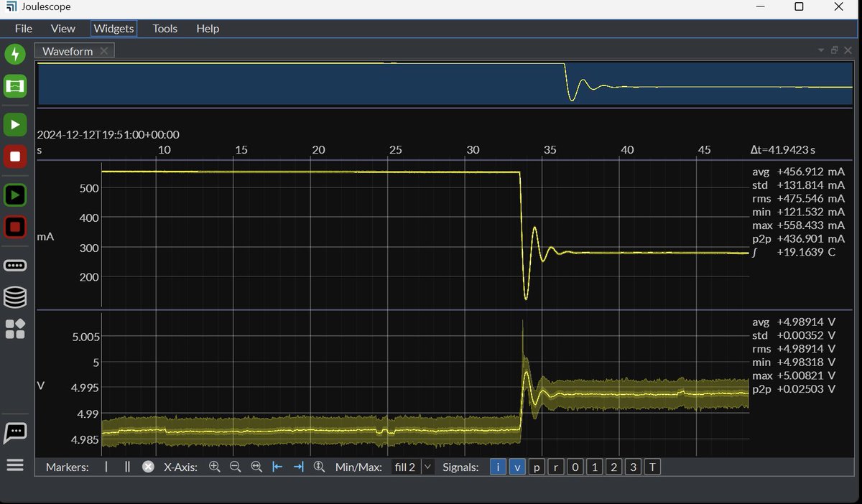Start signal streaming with green play button
This screenshot has width=862, height=504.
coord(15,123)
